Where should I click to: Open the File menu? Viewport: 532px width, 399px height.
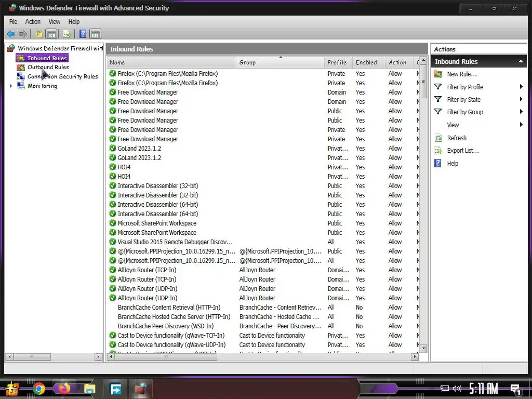coord(13,22)
